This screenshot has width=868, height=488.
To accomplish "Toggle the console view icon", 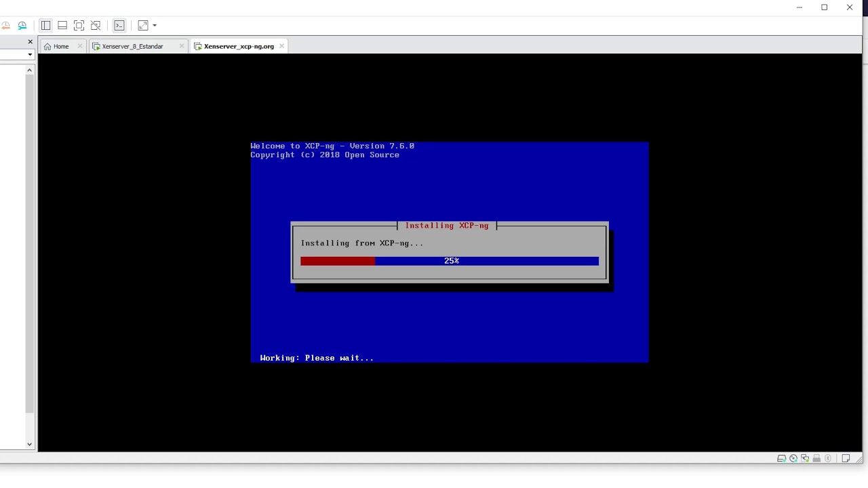I will click(x=119, y=26).
